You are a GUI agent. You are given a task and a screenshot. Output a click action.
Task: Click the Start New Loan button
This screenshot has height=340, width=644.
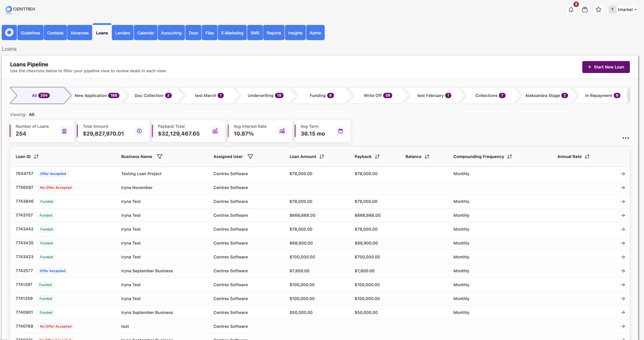(x=606, y=67)
